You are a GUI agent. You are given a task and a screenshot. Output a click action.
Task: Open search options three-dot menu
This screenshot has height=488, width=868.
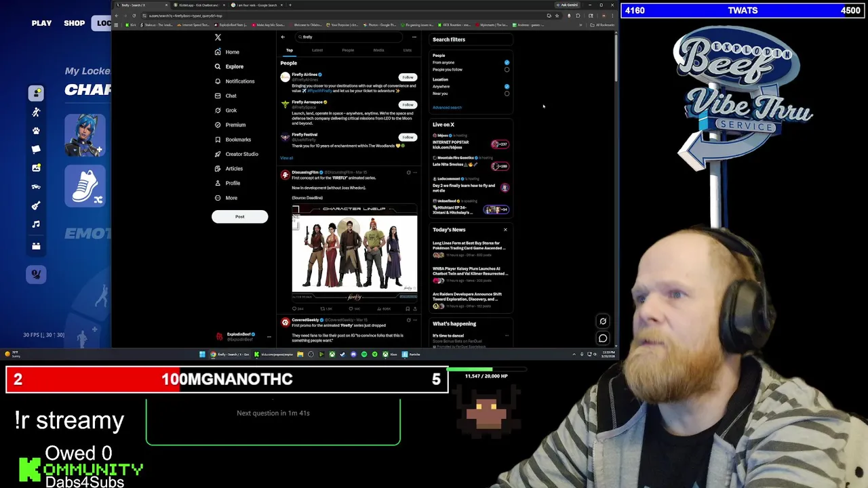[x=414, y=37]
